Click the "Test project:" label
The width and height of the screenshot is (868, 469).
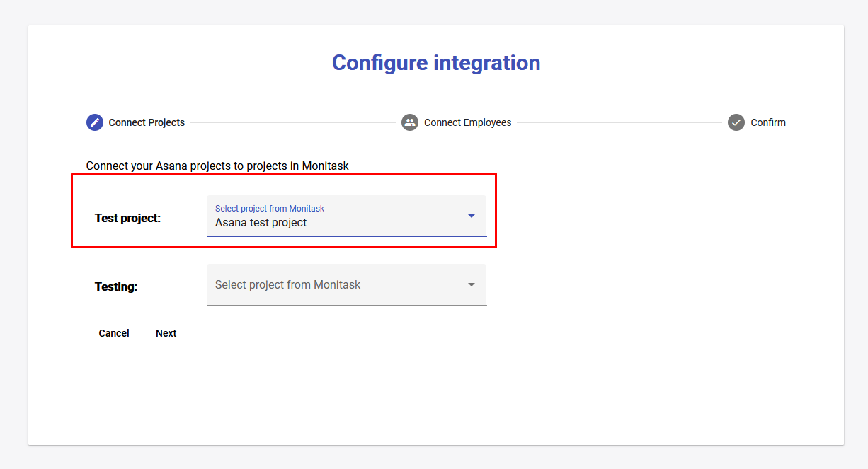[128, 218]
